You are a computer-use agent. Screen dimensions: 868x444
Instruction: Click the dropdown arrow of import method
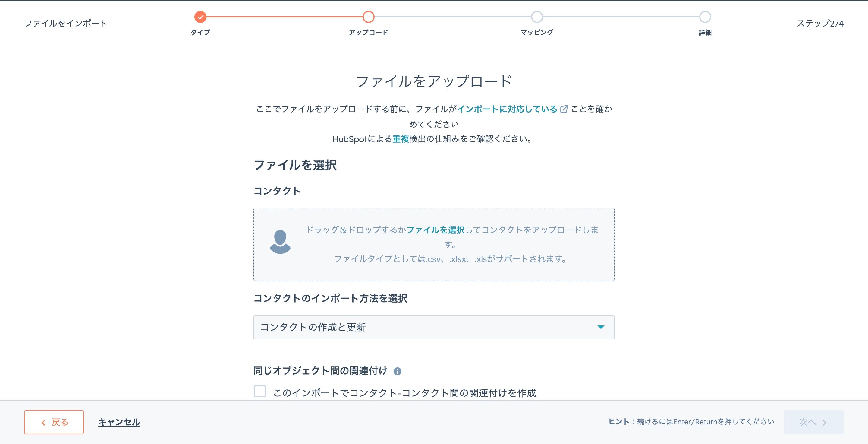coord(600,327)
